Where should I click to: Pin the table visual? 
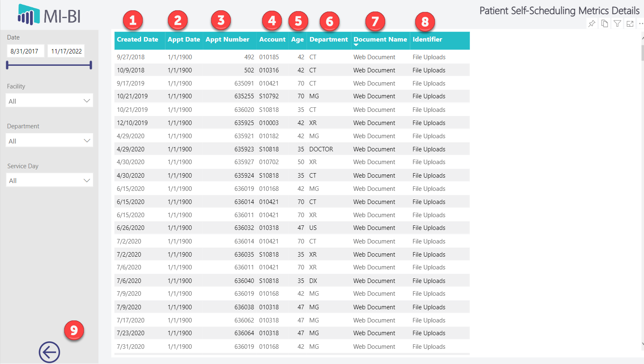click(x=592, y=24)
